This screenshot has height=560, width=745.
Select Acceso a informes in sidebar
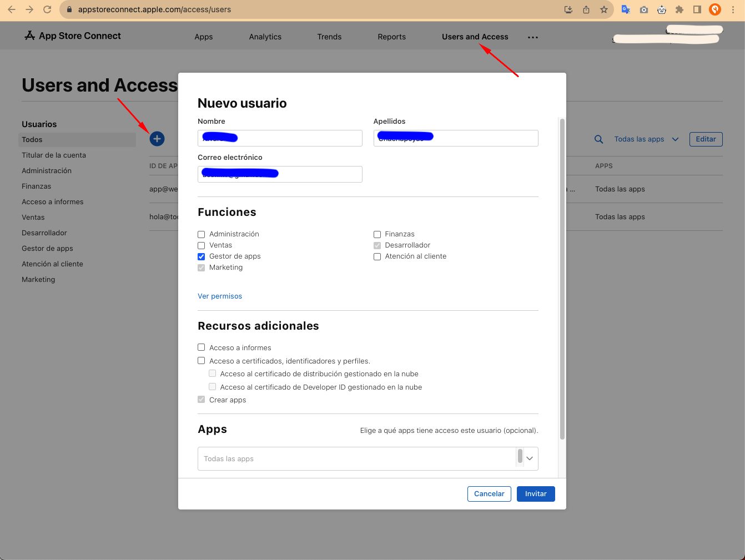click(x=53, y=202)
